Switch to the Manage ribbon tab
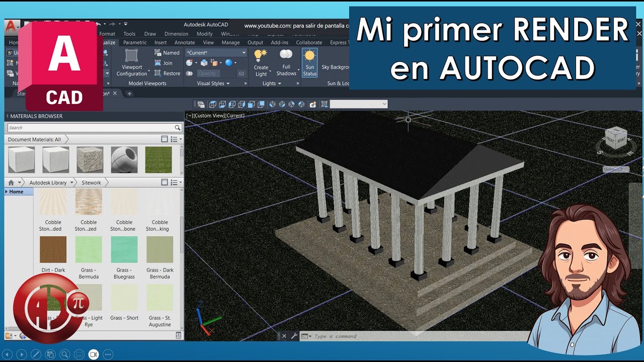Screen dimensions: 644x362 point(230,43)
